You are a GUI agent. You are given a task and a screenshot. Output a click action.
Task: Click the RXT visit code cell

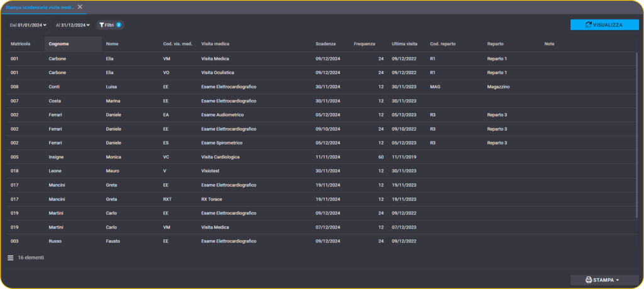(x=167, y=199)
